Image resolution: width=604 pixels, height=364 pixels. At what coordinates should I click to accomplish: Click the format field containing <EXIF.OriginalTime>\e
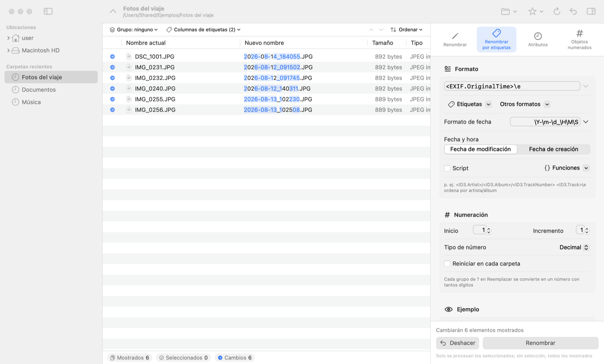coord(512,86)
